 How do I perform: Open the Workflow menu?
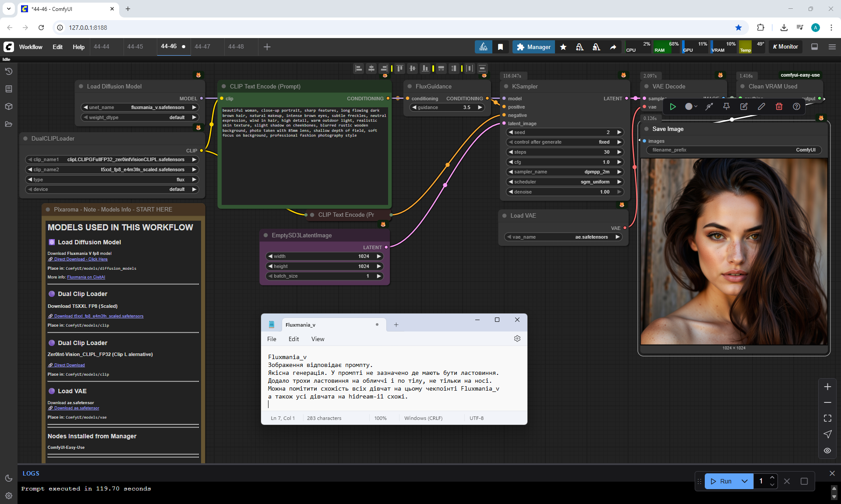[31, 47]
